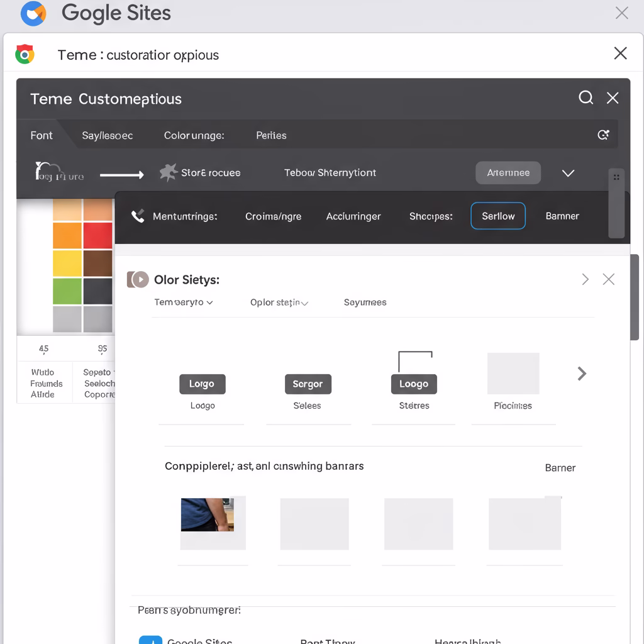Image resolution: width=644 pixels, height=644 pixels.
Task: Click the Chrome icon beside Teme title
Action: 25,54
